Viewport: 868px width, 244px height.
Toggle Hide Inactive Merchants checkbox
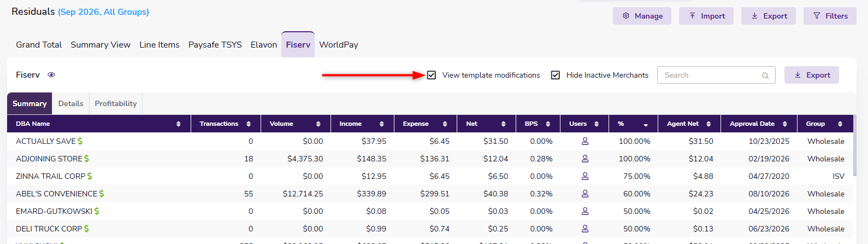pyautogui.click(x=556, y=75)
